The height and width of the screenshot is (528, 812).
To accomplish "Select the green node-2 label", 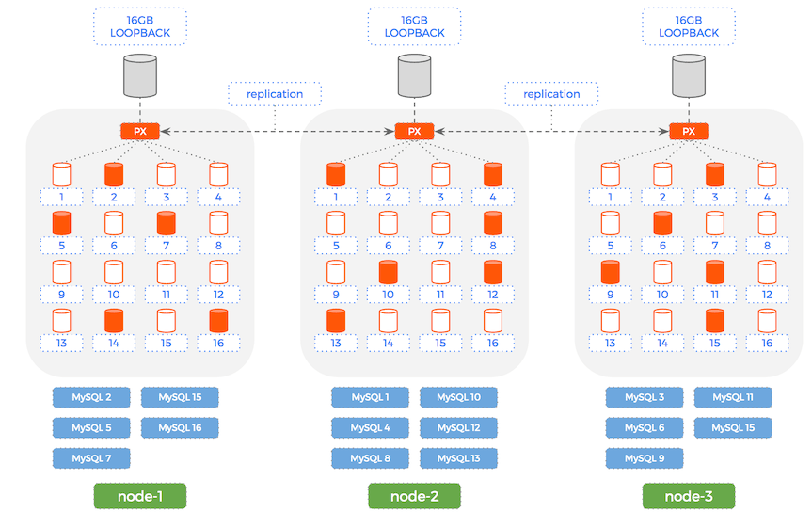I will 414,496.
